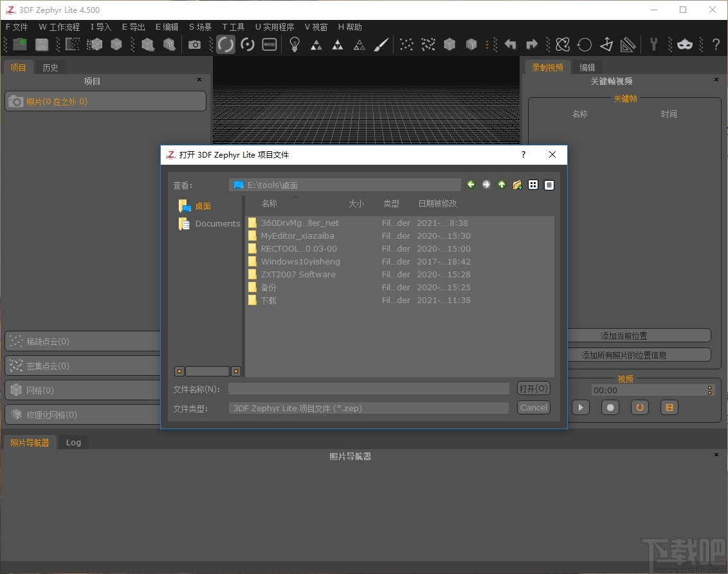Open the 文件类型 file type combo box

[369, 408]
